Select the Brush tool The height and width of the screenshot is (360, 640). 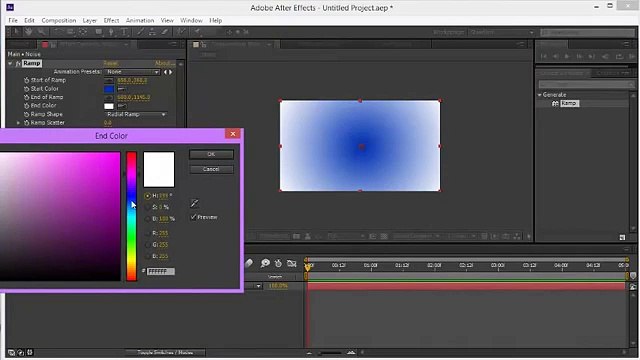(140, 32)
